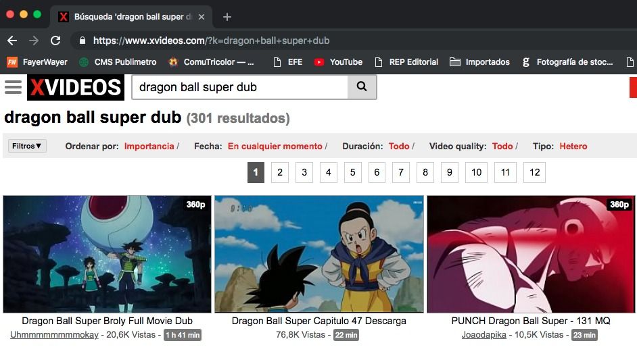Open the Fecha 'En cualquier momento' filter
637x364 pixels.
point(275,147)
